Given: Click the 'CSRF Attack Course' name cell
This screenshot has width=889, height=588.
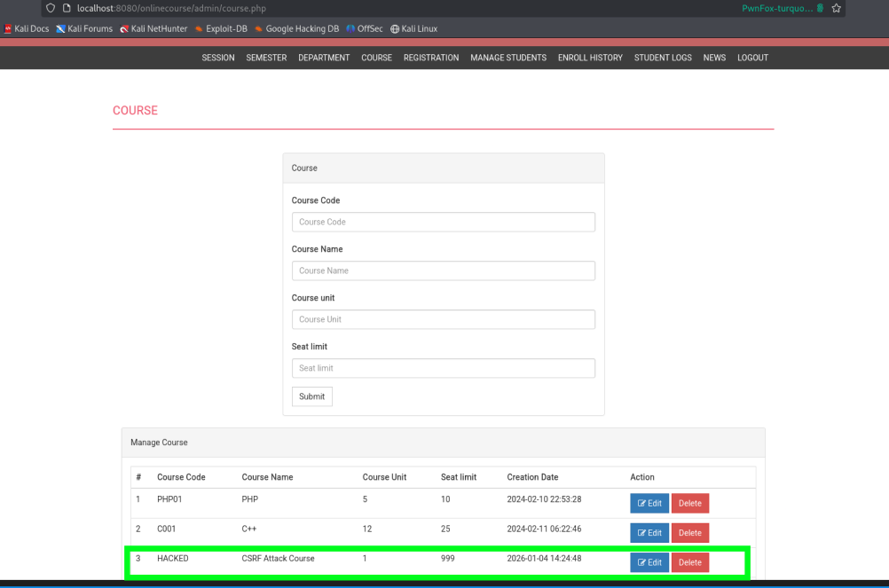Looking at the screenshot, I should coord(278,559).
